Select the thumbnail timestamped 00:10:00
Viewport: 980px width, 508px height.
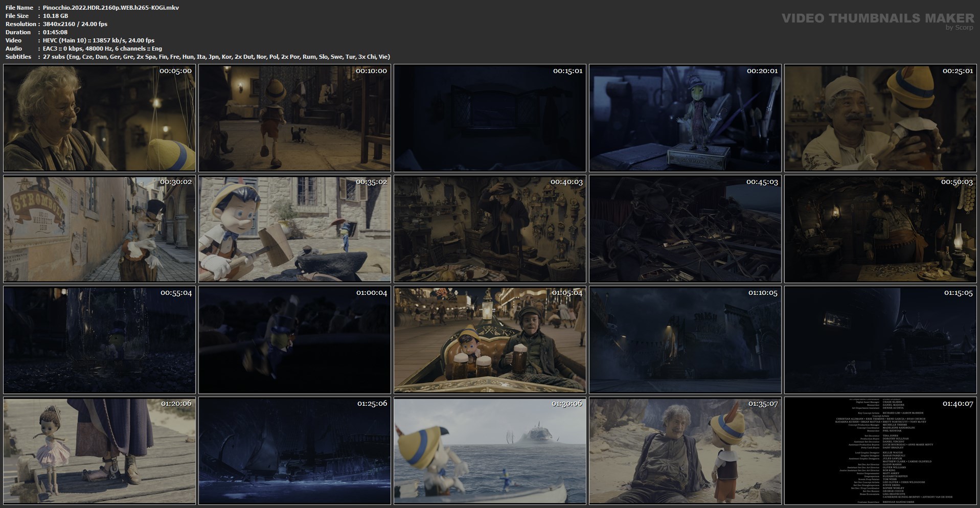coord(294,118)
